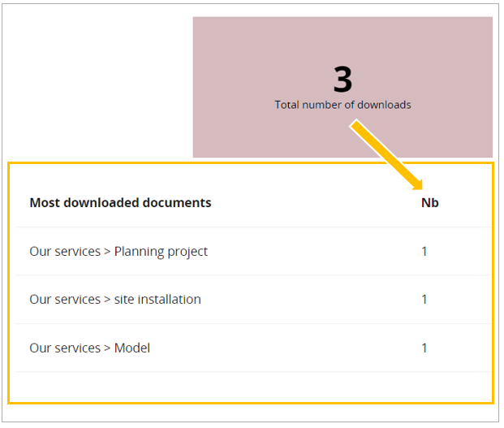
Task: Click the ">" separator in the Planning project row
Action: tap(107, 252)
